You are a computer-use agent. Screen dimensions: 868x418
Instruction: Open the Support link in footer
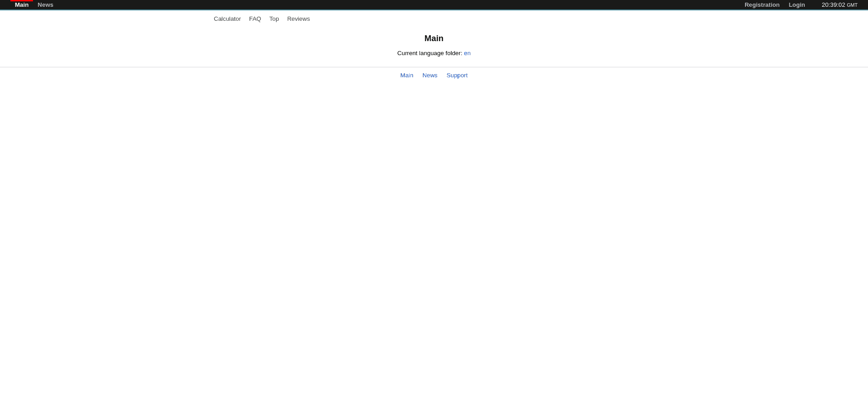pos(457,75)
